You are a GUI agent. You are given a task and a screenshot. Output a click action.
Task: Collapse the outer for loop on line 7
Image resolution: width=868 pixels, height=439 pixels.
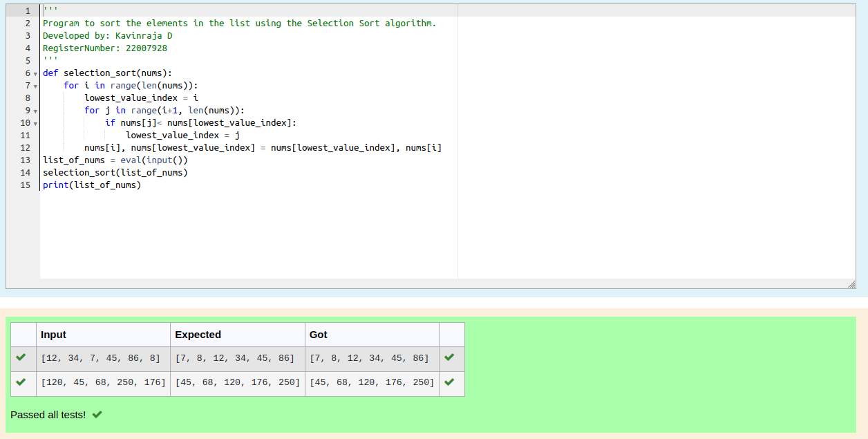(x=35, y=85)
